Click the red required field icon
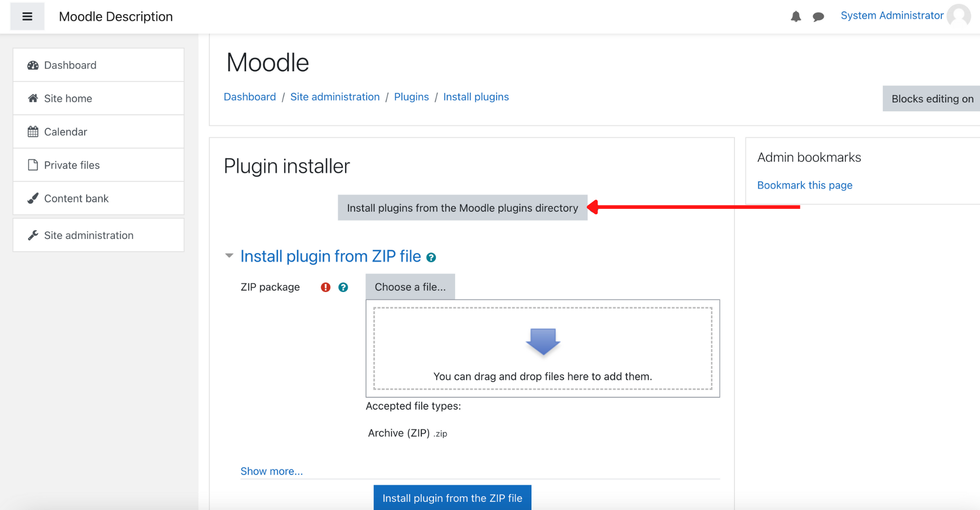 click(326, 287)
